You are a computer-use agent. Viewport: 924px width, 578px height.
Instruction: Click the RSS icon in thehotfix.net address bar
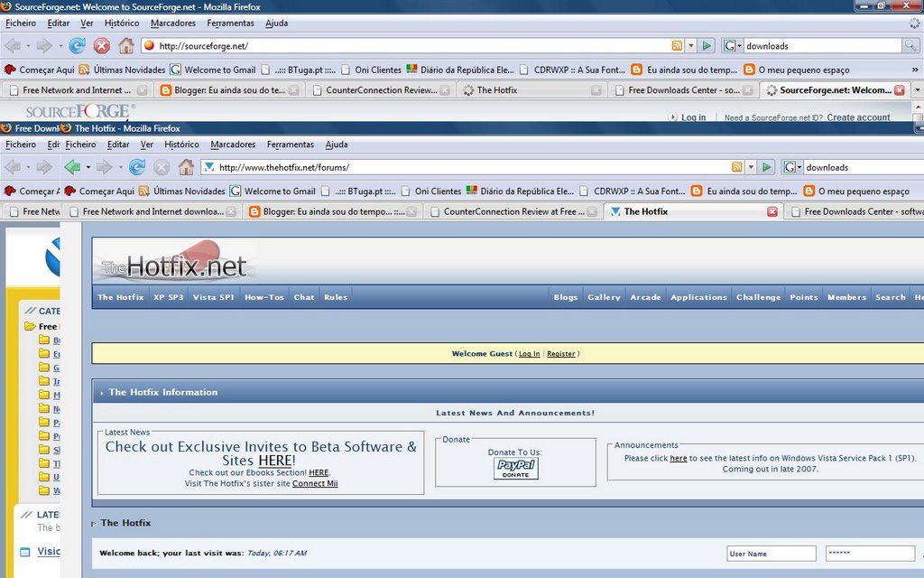[x=736, y=167]
